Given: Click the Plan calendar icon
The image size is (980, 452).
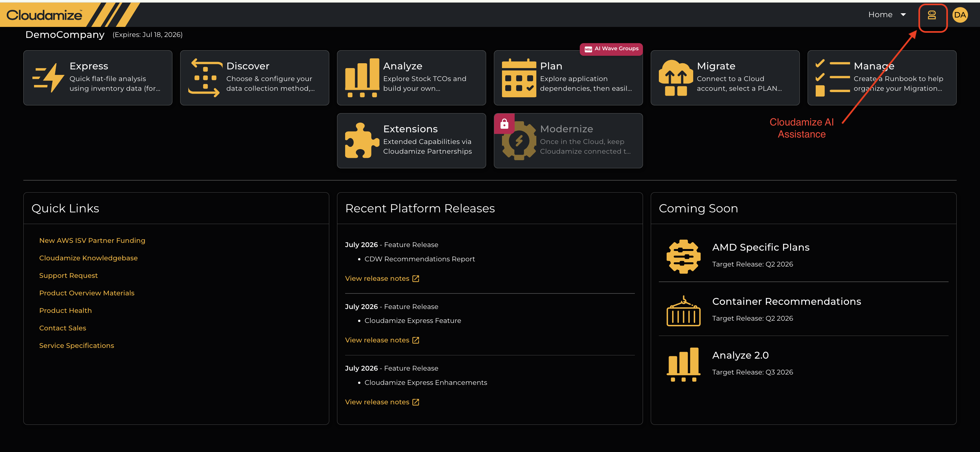Looking at the screenshot, I should tap(519, 78).
